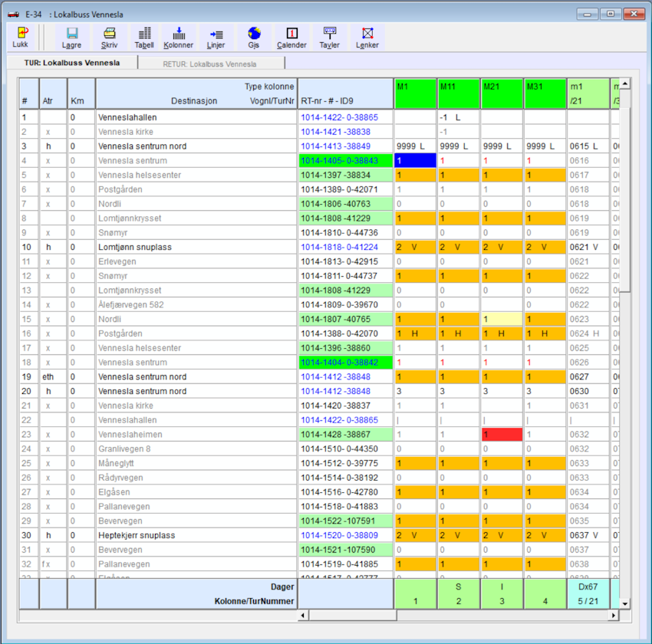Viewport: 652px width, 644px height.
Task: Click the Lomtjønn snuplass destination cell
Action: (196, 247)
